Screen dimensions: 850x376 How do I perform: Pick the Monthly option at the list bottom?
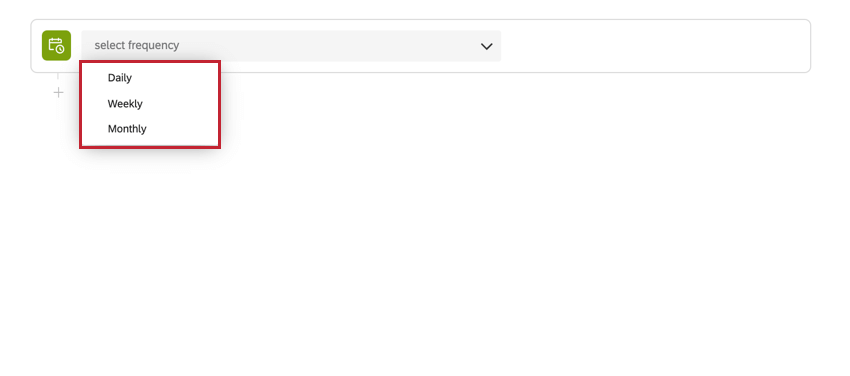tap(150, 129)
